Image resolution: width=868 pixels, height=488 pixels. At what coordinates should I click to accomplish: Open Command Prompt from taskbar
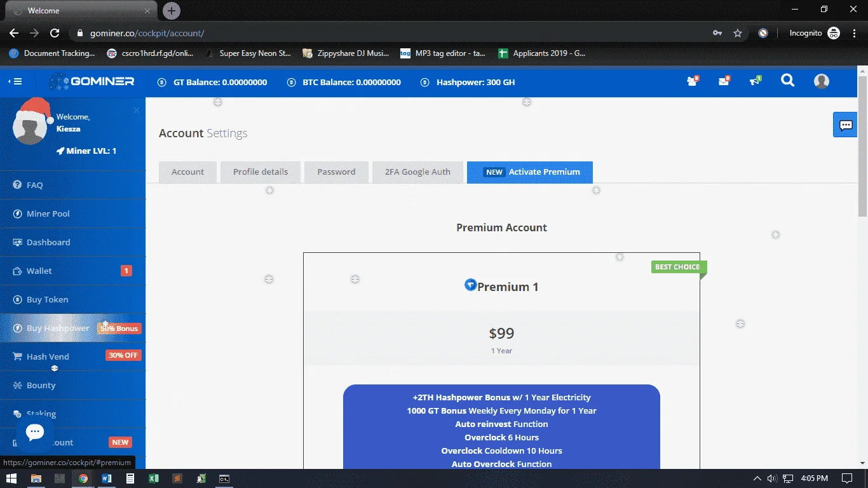224,478
